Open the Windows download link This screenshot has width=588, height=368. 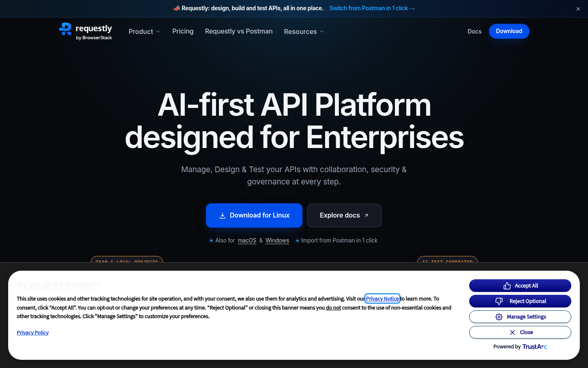(x=277, y=240)
